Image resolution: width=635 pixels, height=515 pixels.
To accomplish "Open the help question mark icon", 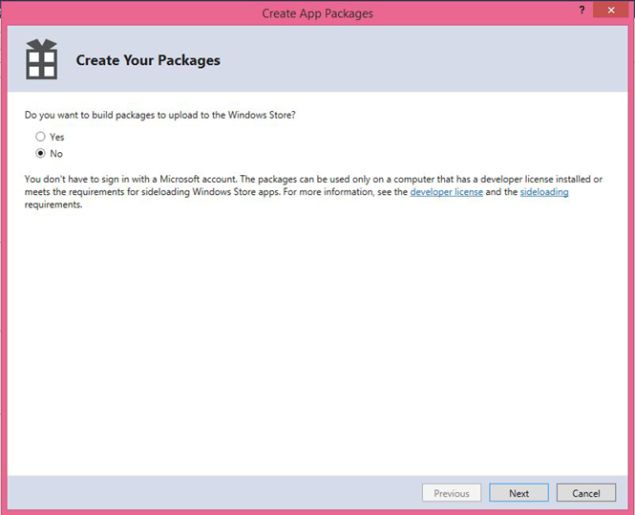I will [582, 10].
